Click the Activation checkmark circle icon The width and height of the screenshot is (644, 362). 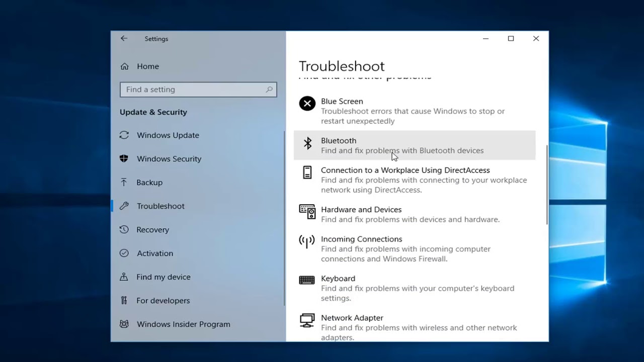[124, 253]
